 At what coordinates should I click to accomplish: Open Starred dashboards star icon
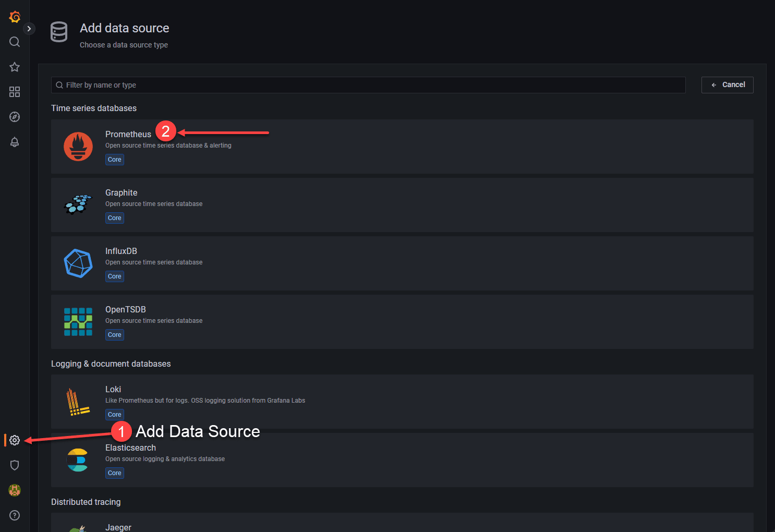(x=15, y=67)
